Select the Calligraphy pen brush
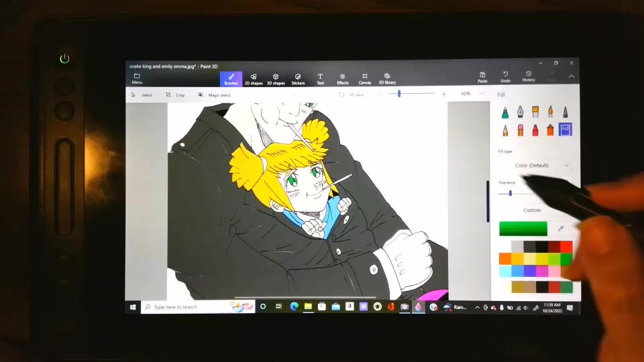 520,112
